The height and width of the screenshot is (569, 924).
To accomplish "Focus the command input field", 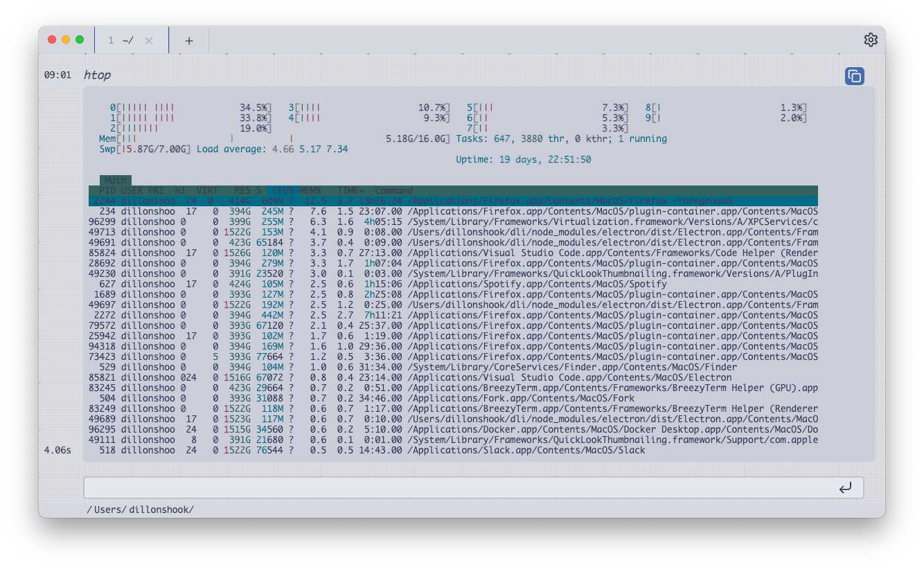I will click(457, 487).
